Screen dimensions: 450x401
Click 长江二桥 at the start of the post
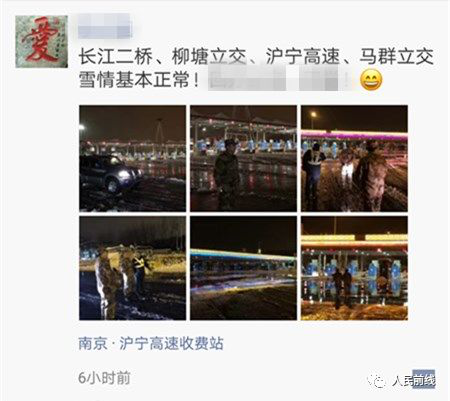[116, 56]
